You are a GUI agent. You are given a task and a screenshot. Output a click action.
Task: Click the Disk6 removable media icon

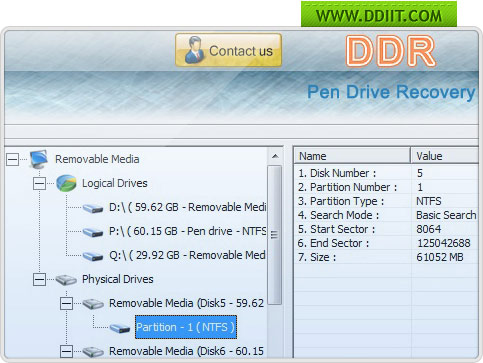[93, 352]
